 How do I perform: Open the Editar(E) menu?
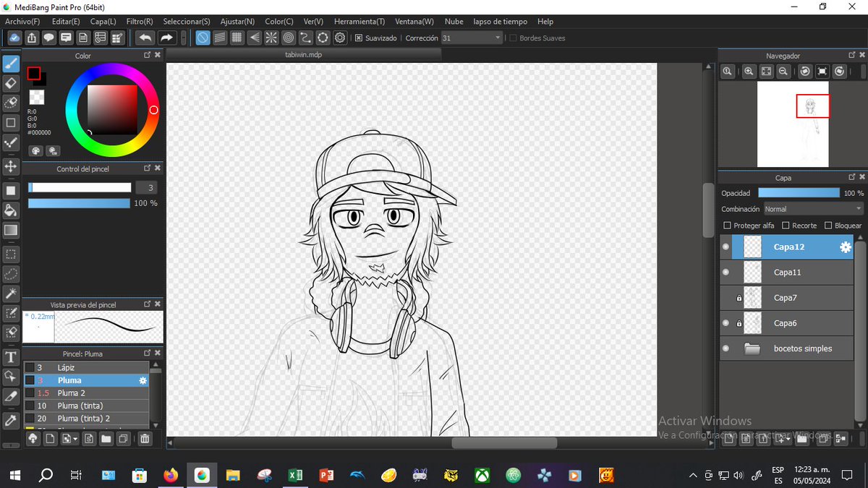pos(66,22)
